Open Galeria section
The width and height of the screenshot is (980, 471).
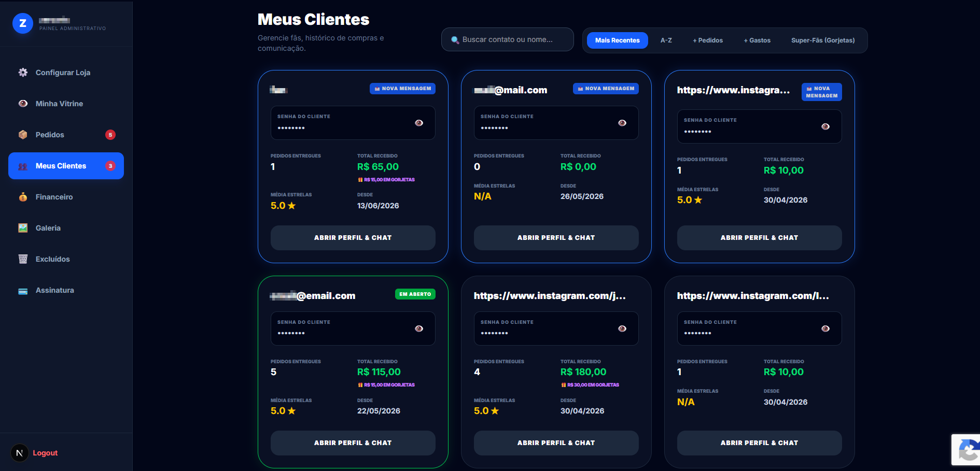[x=66, y=228]
